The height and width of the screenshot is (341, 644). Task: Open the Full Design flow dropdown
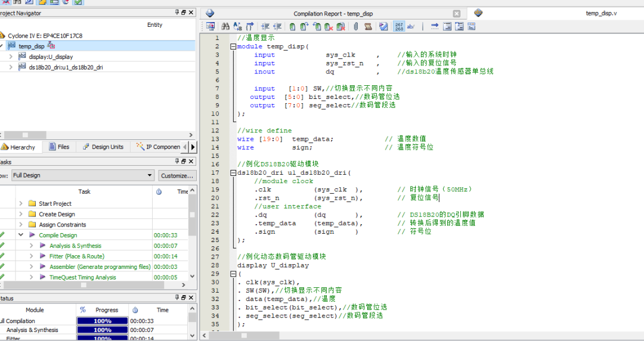pyautogui.click(x=150, y=175)
